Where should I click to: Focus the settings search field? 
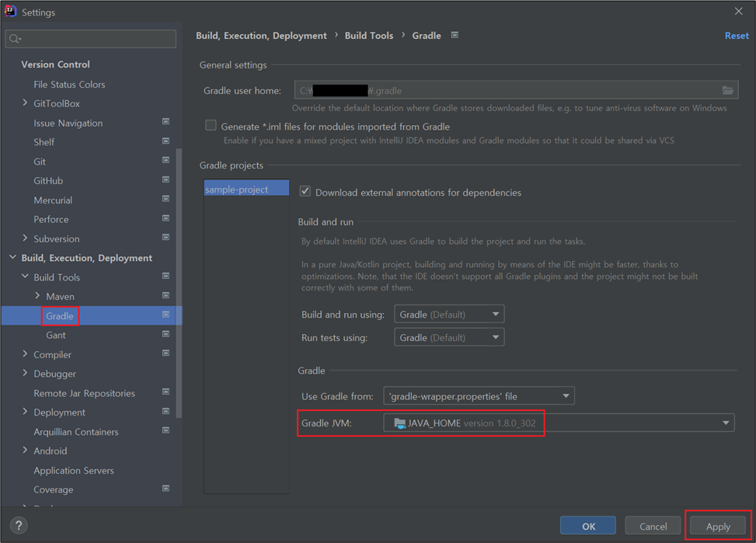point(91,39)
